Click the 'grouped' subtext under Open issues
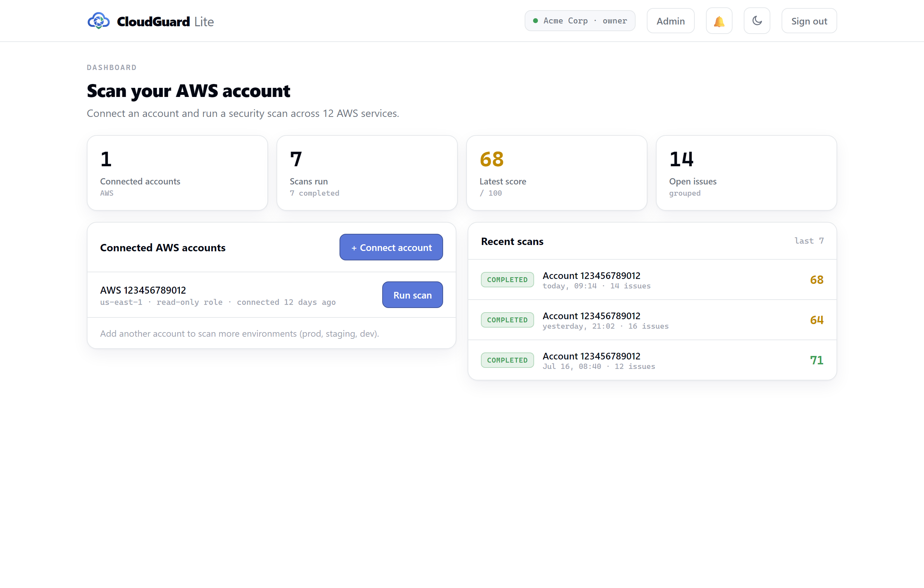This screenshot has height=588, width=924. [x=685, y=193]
